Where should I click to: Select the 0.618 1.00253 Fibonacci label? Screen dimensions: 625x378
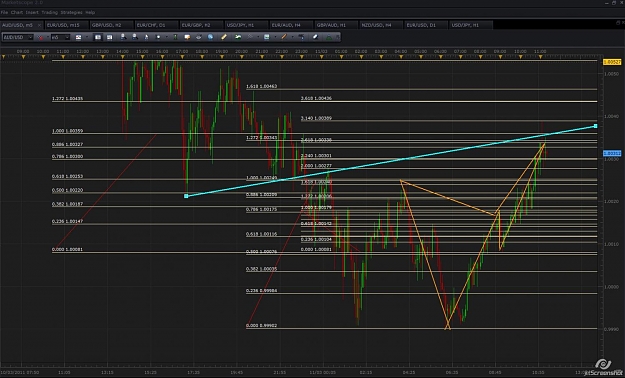pyautogui.click(x=67, y=176)
